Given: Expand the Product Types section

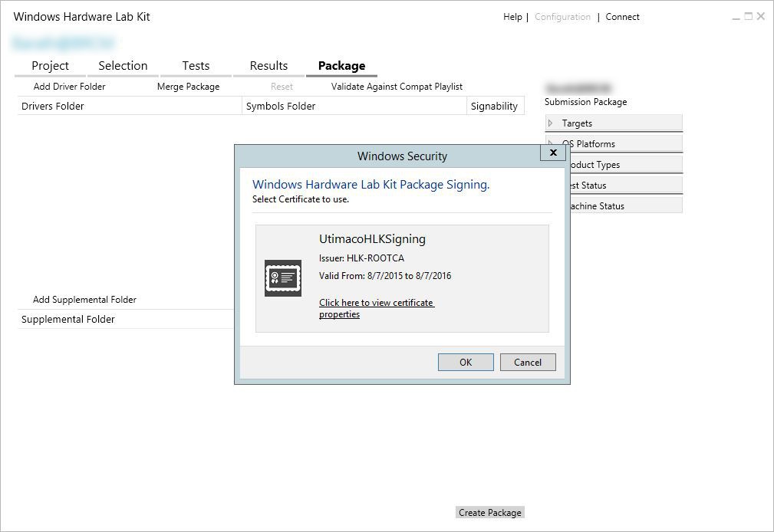Looking at the screenshot, I should pos(627,164).
